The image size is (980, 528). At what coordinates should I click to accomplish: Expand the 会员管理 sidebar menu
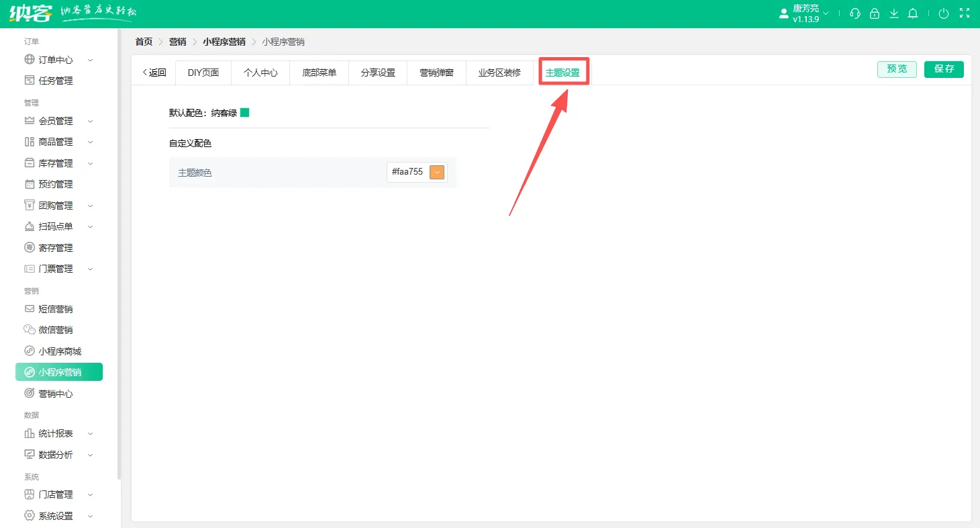click(58, 121)
